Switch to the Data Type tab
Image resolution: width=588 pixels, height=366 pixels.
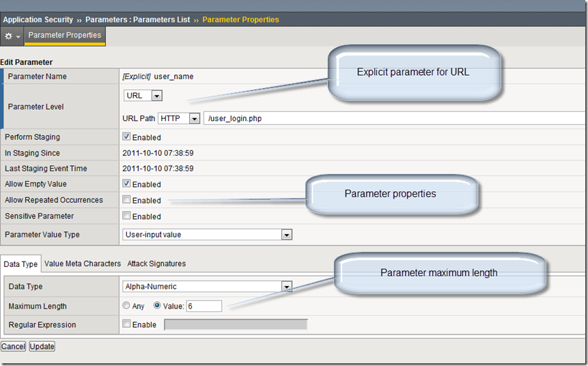(21, 264)
